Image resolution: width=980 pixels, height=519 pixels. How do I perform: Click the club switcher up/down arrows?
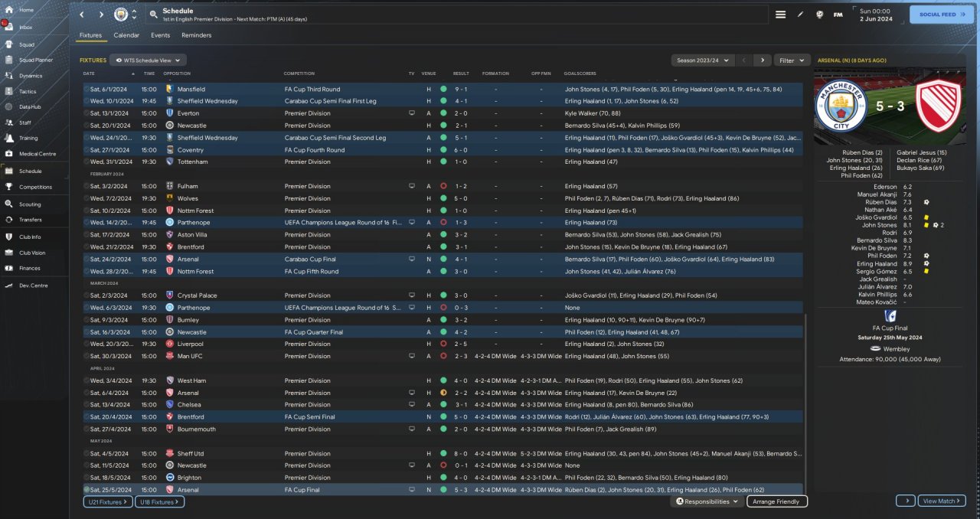coord(135,15)
